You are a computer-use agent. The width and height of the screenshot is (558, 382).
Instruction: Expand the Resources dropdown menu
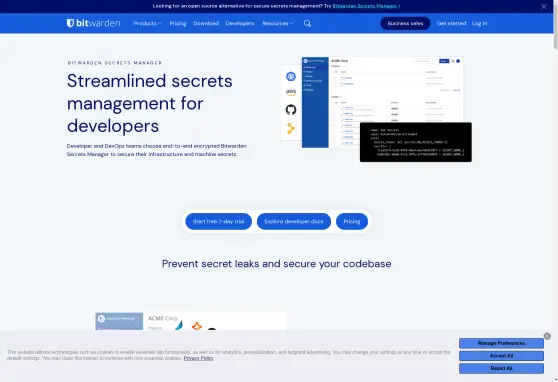tap(278, 23)
